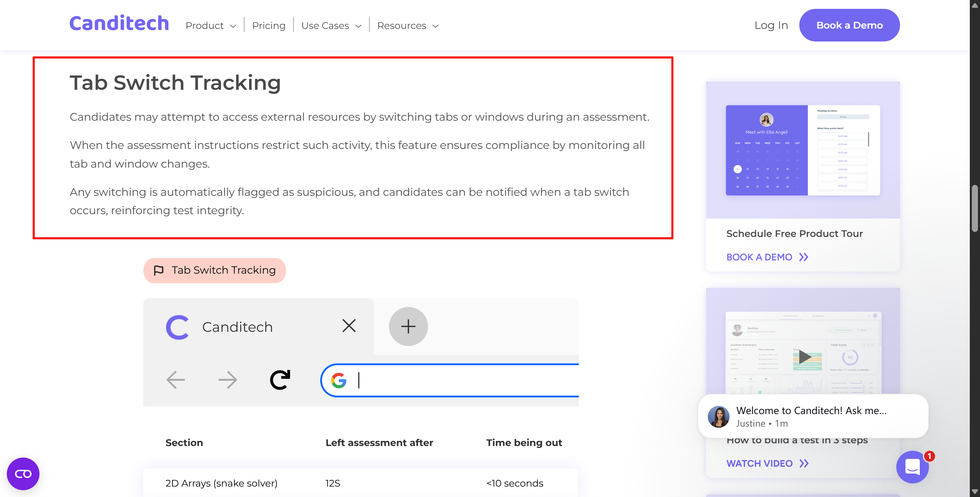Click the new tab plus icon
This screenshot has height=497, width=980.
tap(408, 326)
